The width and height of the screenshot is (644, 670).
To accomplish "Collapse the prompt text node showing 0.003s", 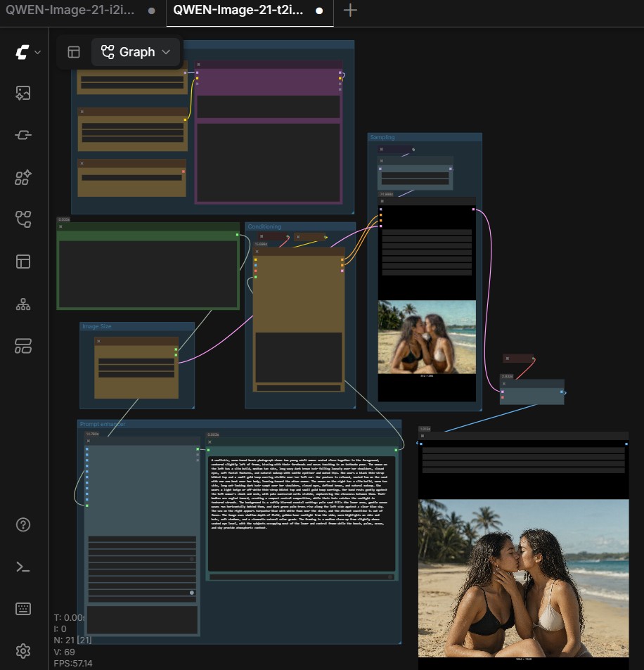I will click(210, 442).
